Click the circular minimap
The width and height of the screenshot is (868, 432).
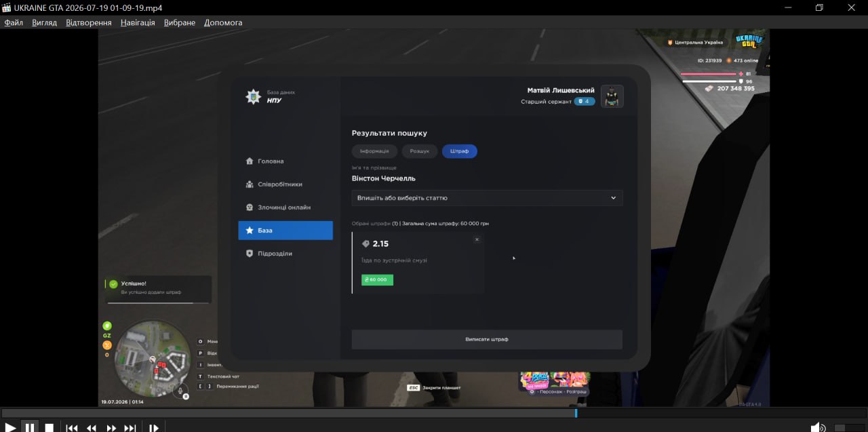152,358
